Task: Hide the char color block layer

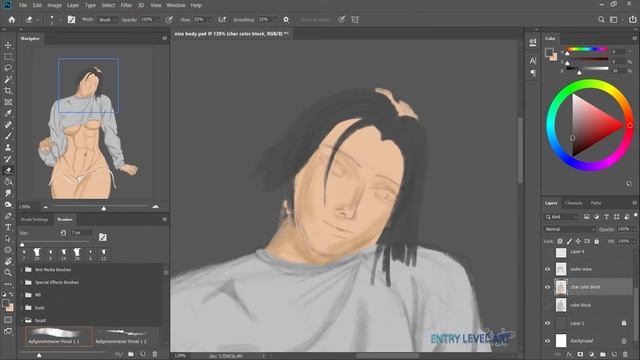Action: [x=547, y=287]
